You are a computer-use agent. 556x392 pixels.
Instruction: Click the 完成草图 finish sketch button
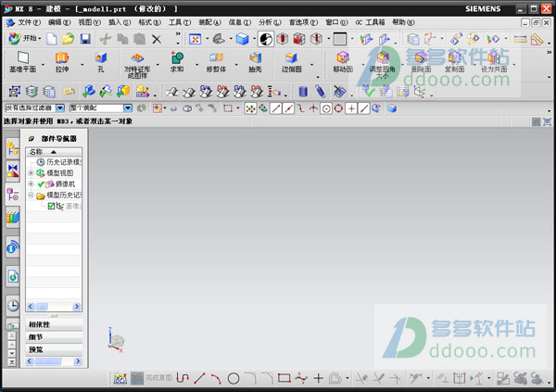point(151,378)
